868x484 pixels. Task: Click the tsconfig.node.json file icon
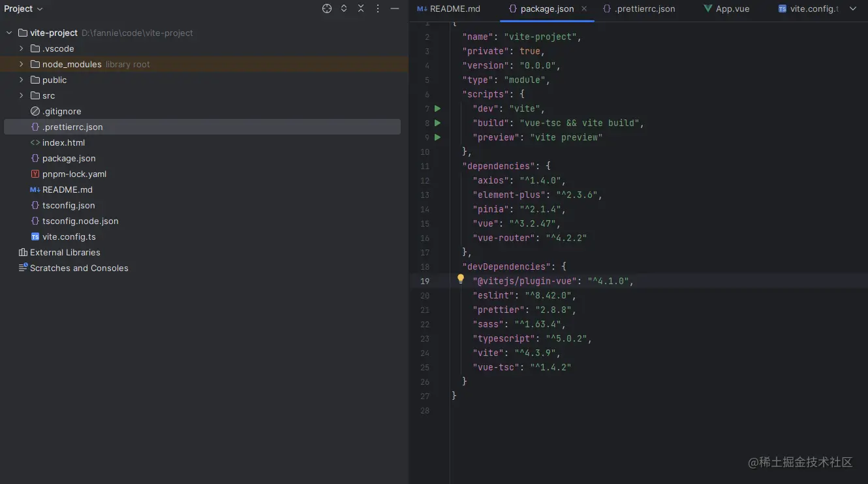(x=35, y=221)
